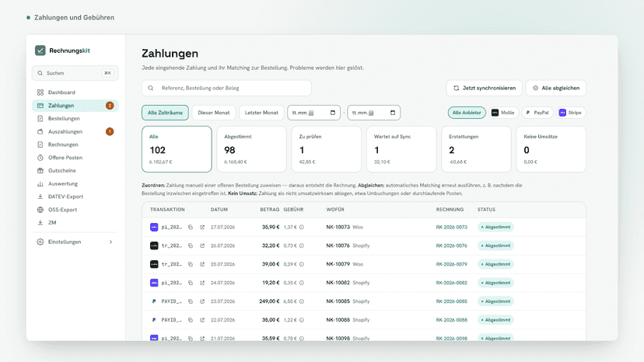Show fee info for 6,55 € fee

coord(302,301)
